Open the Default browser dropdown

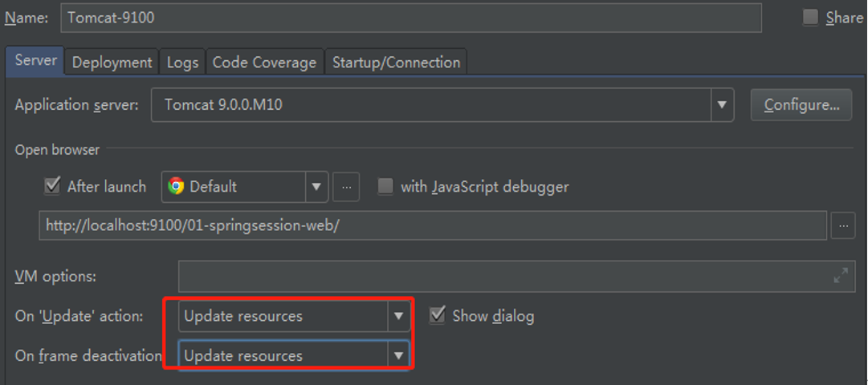tap(244, 186)
